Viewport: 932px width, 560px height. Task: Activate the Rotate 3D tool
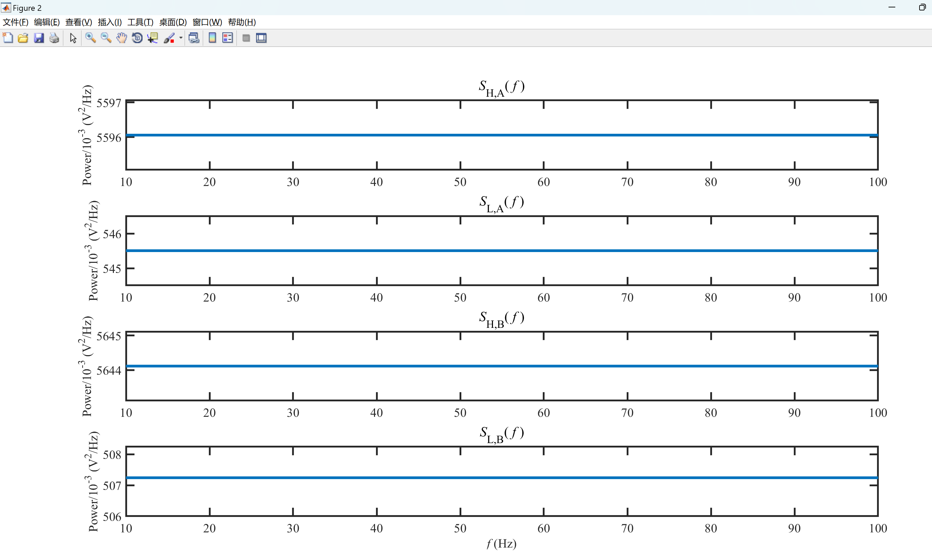137,38
